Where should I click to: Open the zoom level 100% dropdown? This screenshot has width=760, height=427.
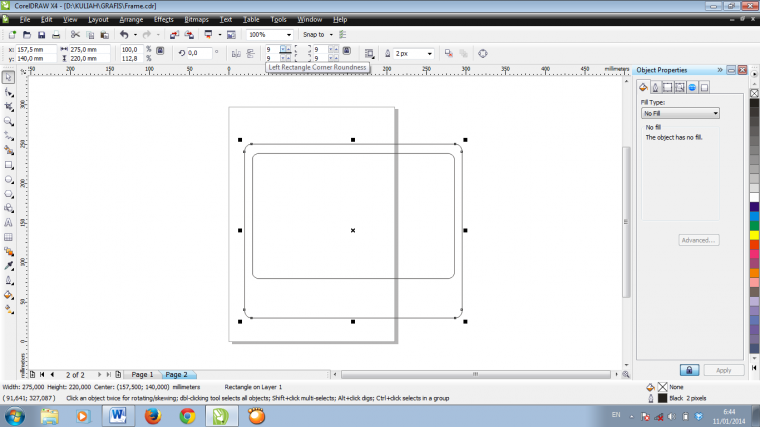point(289,35)
